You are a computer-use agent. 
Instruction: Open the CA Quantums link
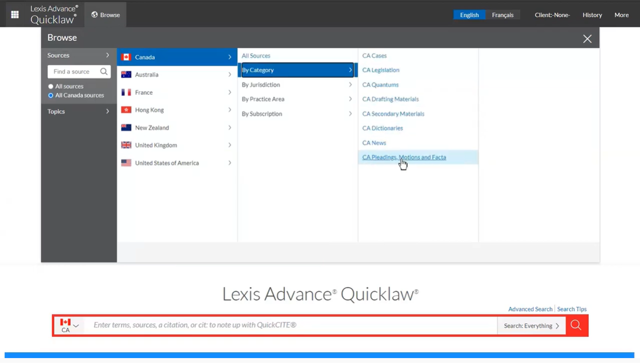coord(380,85)
